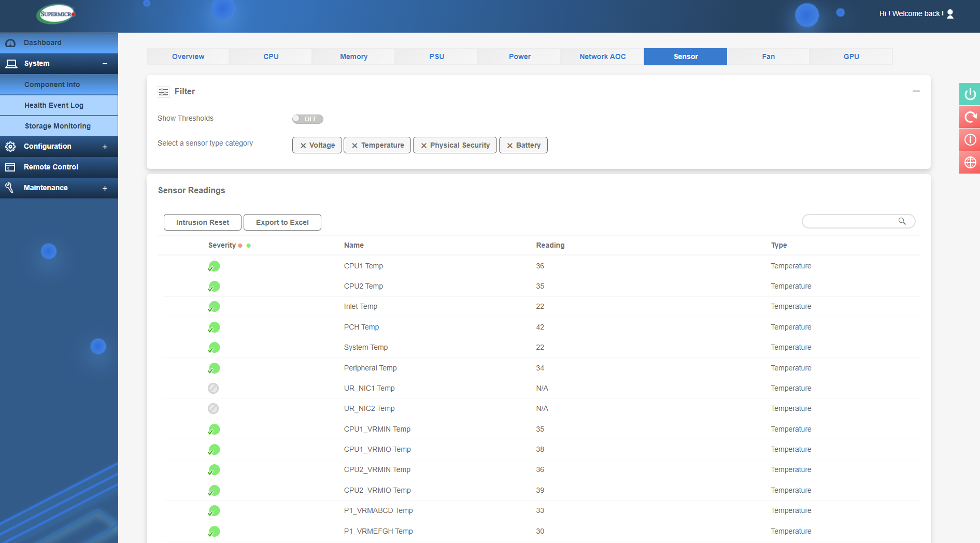Screen dimensions: 980x543
Task: Switch to the Fan tab
Action: [768, 56]
